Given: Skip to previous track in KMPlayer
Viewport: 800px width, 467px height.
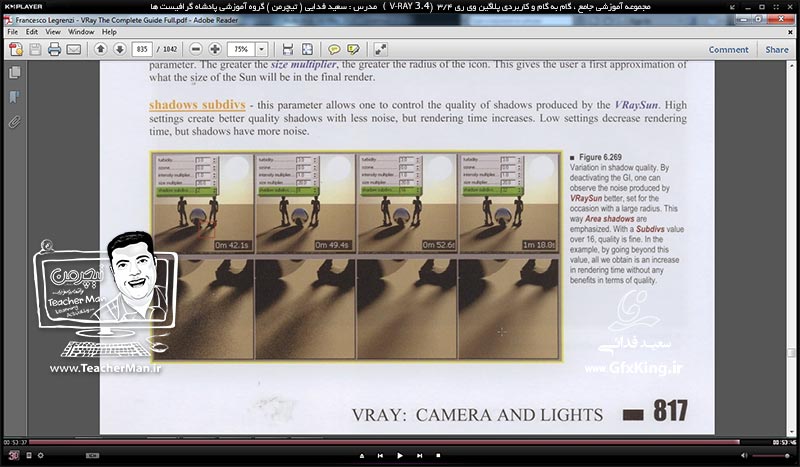Looking at the screenshot, I should (380, 455).
